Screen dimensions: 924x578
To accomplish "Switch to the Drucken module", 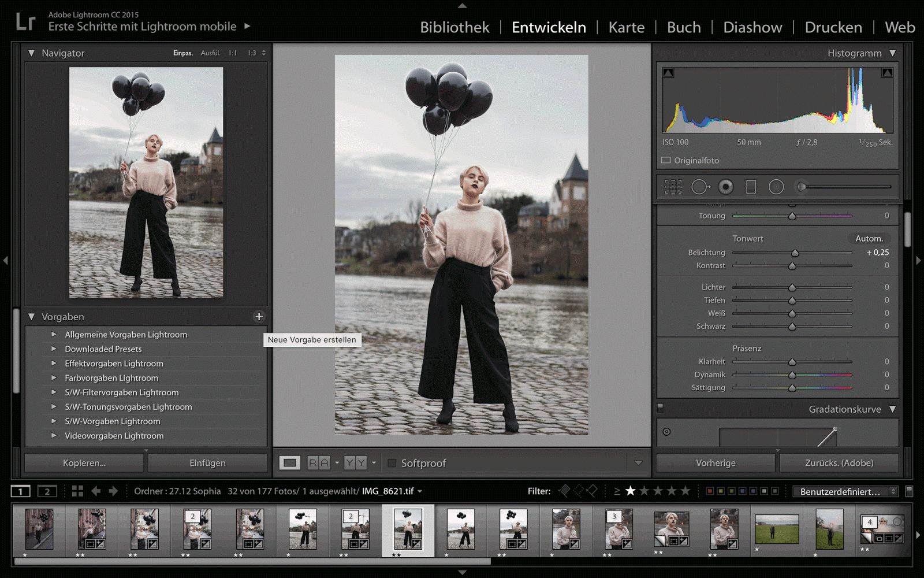I will click(833, 27).
